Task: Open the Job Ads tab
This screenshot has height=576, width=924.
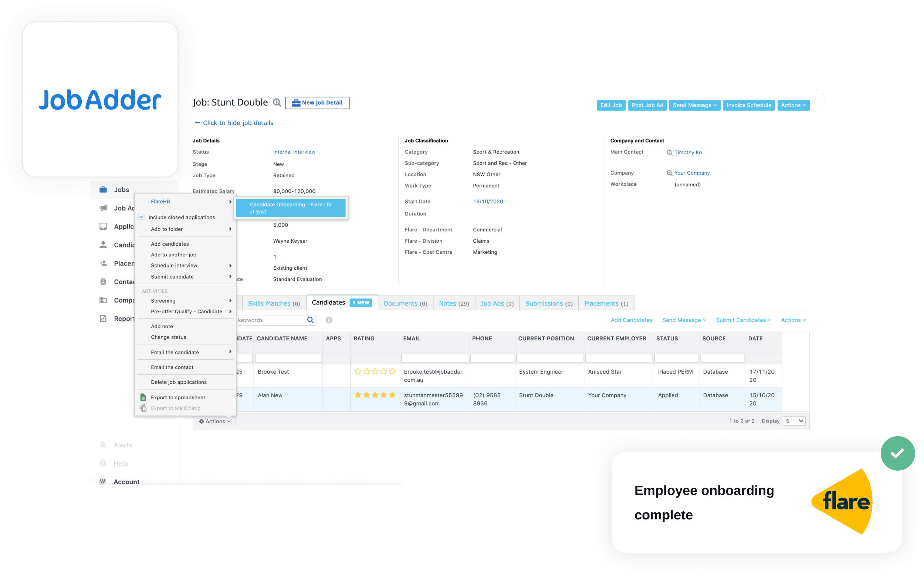Action: 497,303
